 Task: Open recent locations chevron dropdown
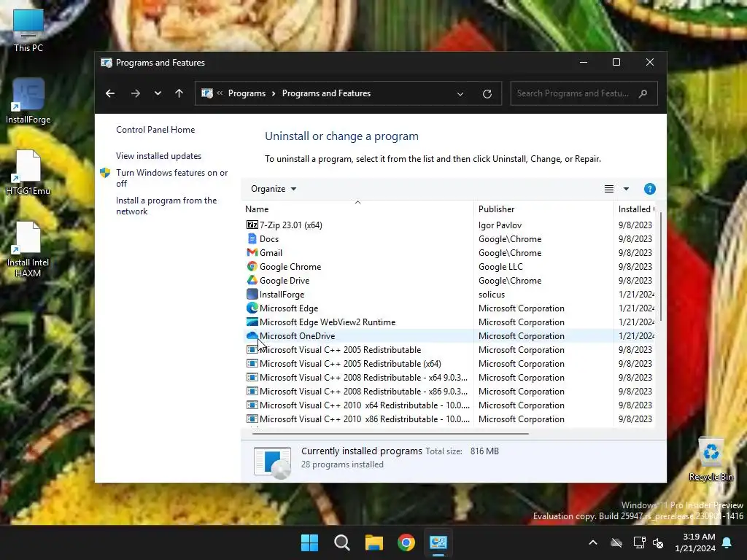pos(158,93)
